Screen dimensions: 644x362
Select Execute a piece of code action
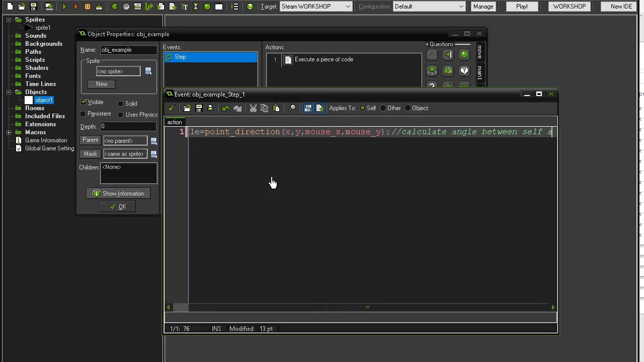click(x=324, y=59)
